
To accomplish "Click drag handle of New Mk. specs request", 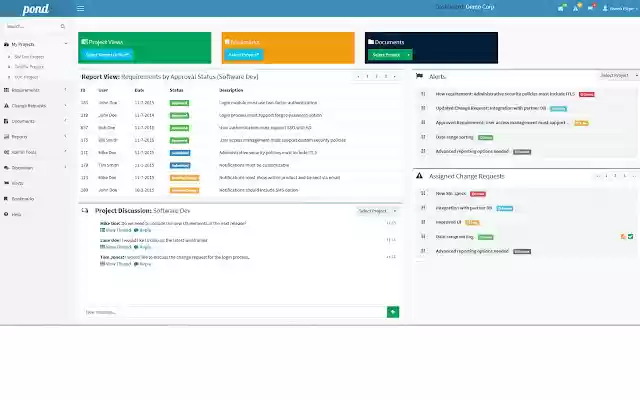I will [423, 193].
